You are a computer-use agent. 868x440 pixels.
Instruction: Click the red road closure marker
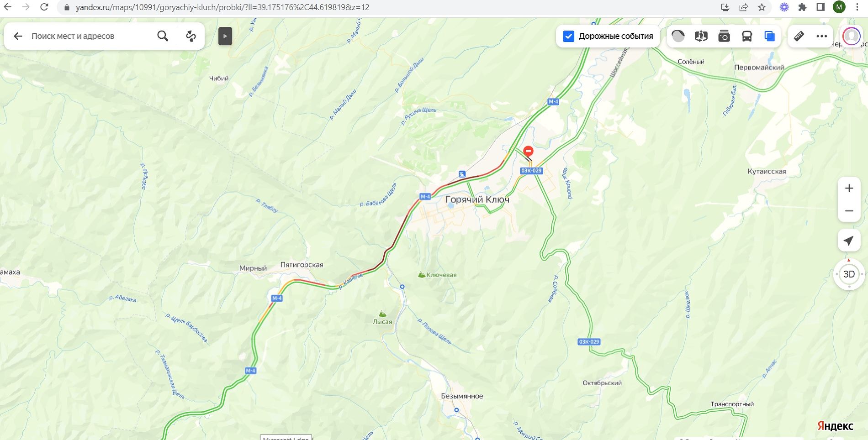[528, 152]
